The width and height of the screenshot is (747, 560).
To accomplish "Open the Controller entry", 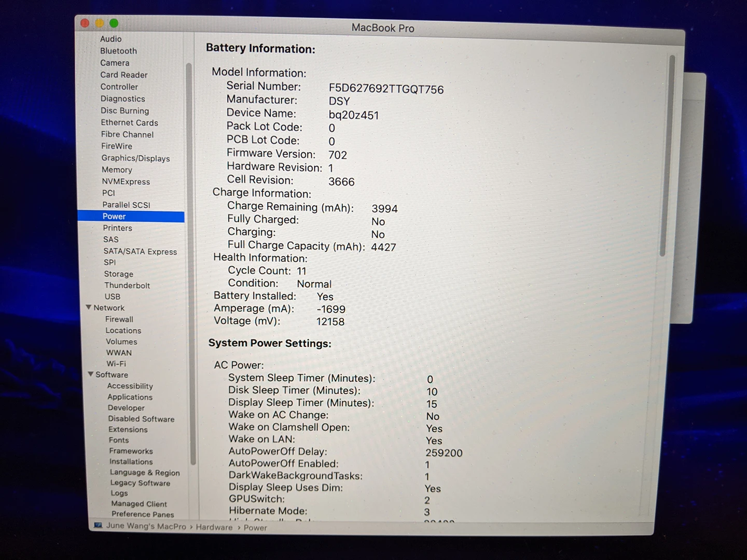I will pyautogui.click(x=119, y=87).
